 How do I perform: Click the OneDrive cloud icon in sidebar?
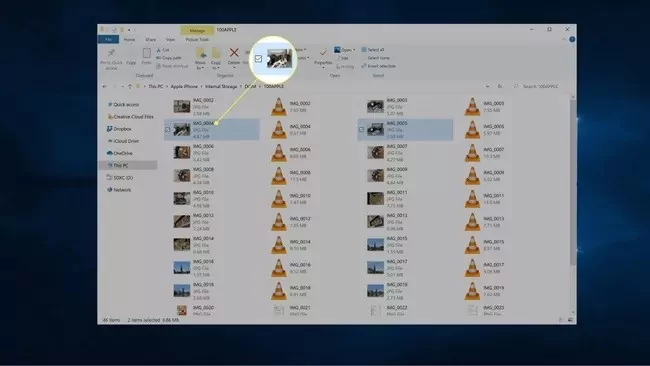[109, 153]
